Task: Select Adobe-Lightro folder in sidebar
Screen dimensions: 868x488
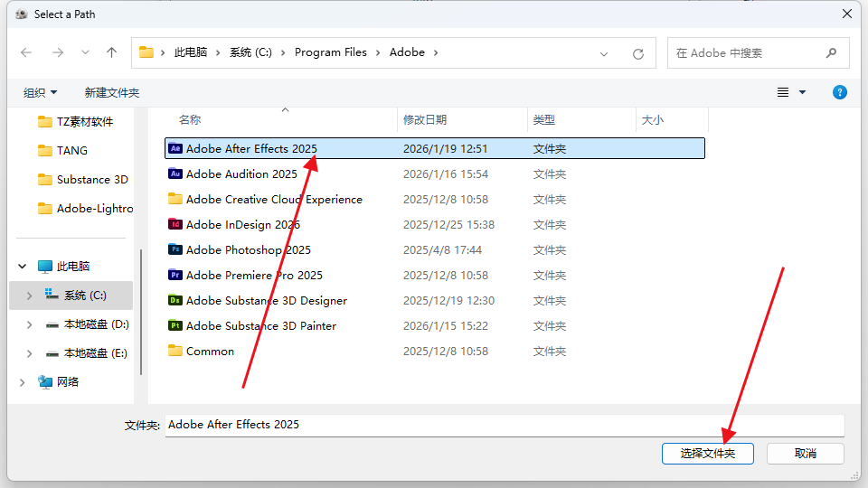Action: (85, 209)
